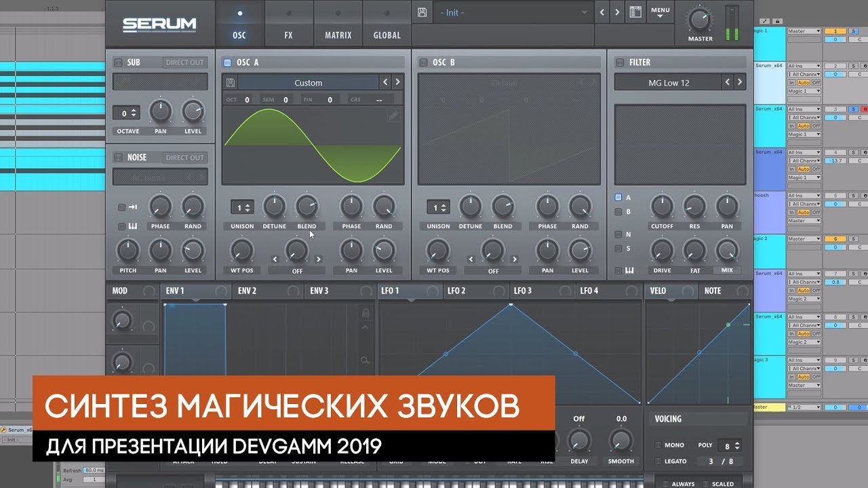
Task: Open Master track 1/2 output dropdown
Action: click(804, 407)
